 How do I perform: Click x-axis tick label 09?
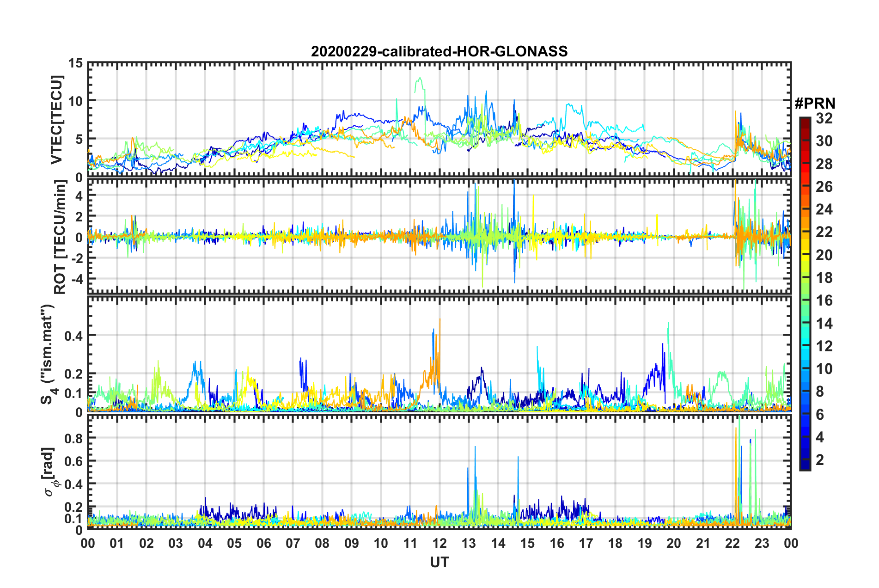tap(352, 543)
